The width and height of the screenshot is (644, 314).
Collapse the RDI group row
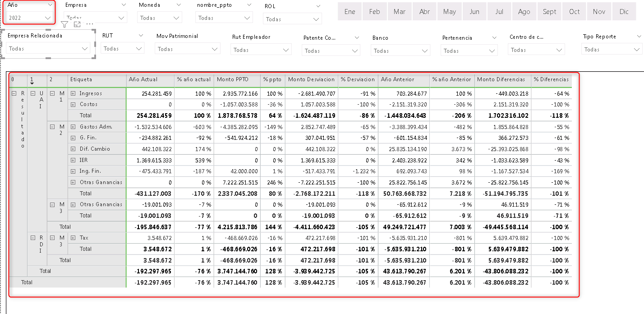32,237
